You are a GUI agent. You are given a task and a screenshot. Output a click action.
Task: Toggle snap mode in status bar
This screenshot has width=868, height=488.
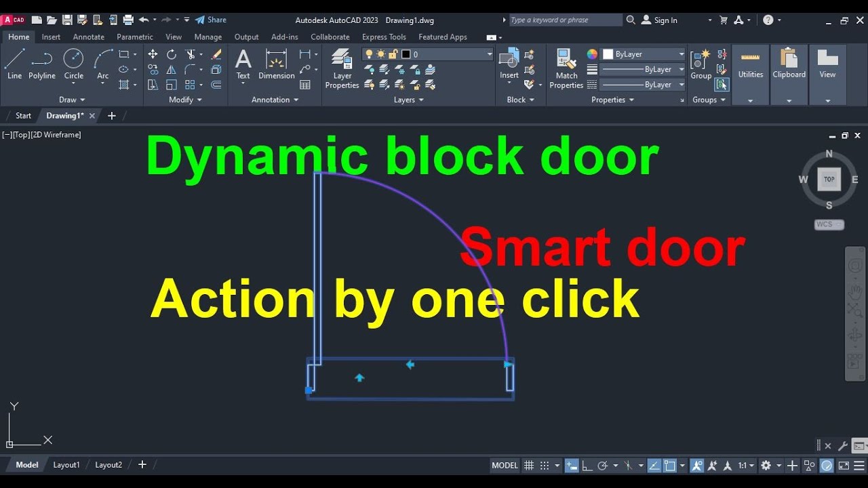pos(545,466)
